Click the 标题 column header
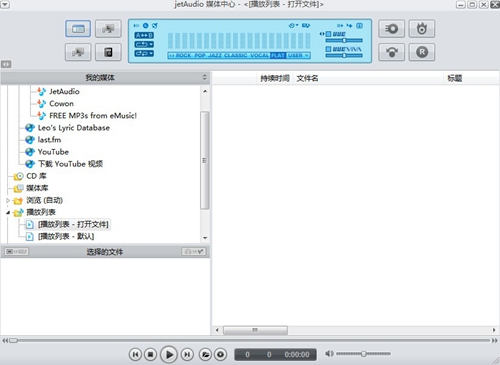 click(454, 78)
